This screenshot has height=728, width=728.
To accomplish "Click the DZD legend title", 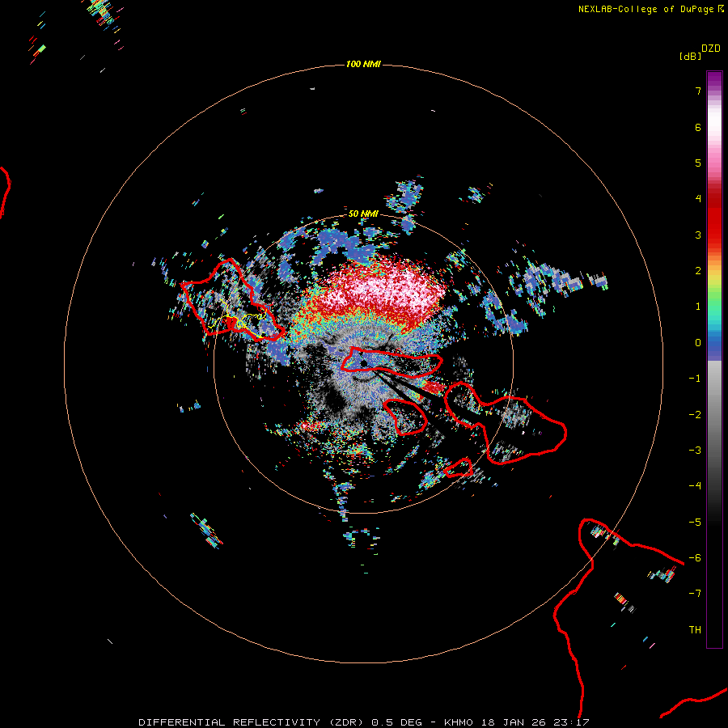I will point(711,49).
